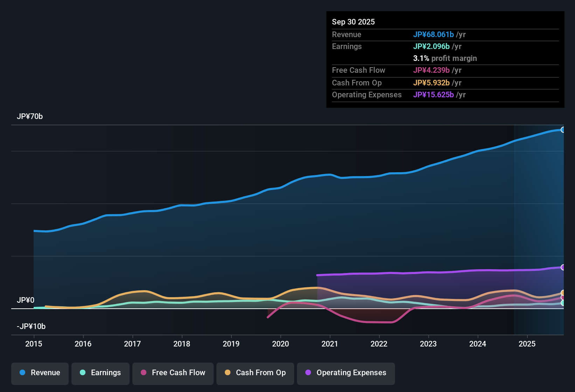The height and width of the screenshot is (392, 575).
Task: Click the pink Free Cash Flow dot icon
Action: point(143,373)
